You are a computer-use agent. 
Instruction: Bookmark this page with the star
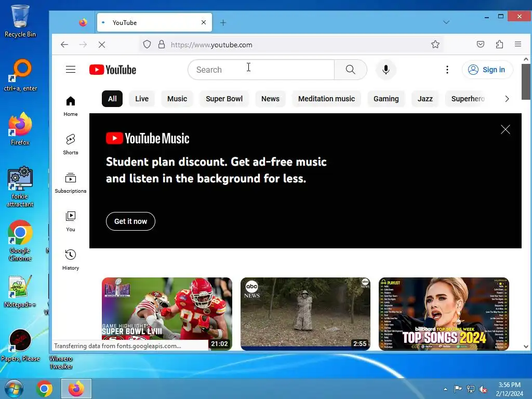(435, 45)
